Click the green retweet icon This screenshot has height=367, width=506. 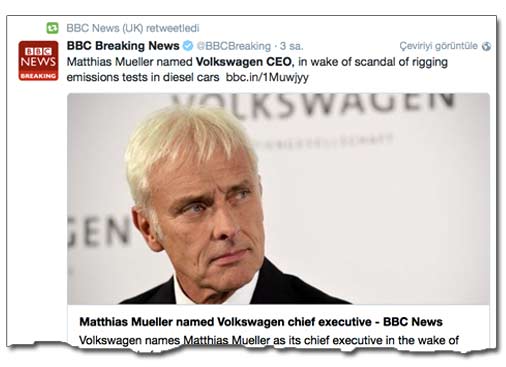52,28
